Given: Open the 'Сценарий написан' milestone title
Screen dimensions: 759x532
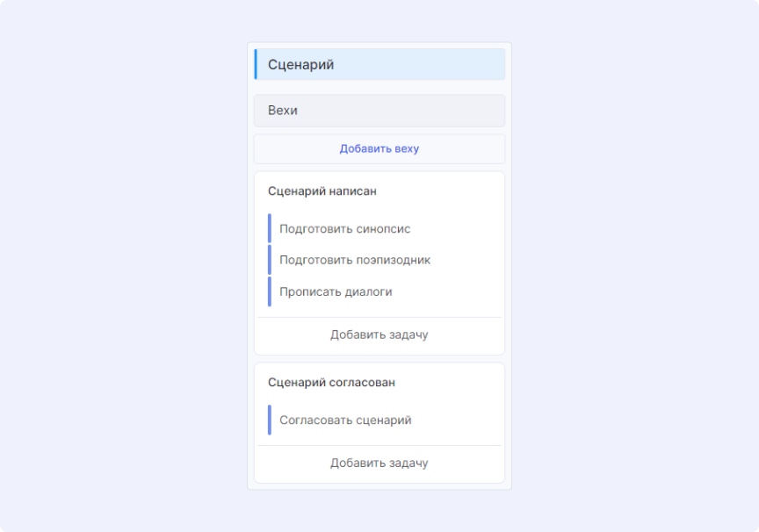Looking at the screenshot, I should pyautogui.click(x=322, y=191).
